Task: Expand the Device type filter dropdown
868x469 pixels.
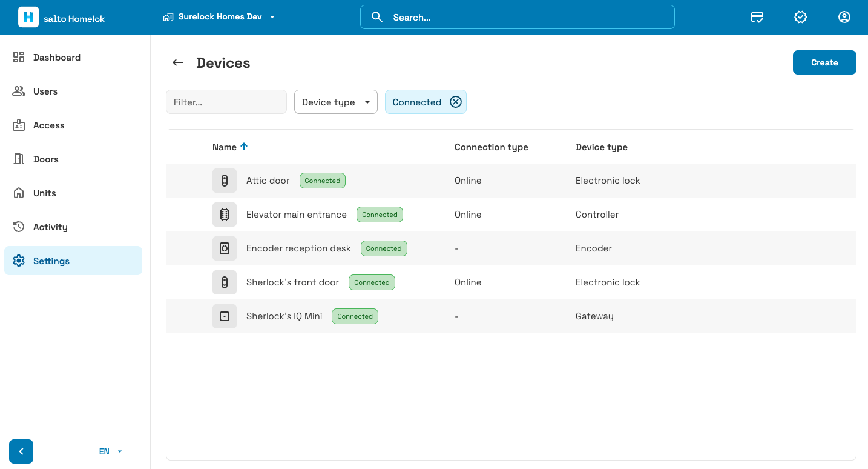Action: [x=336, y=102]
